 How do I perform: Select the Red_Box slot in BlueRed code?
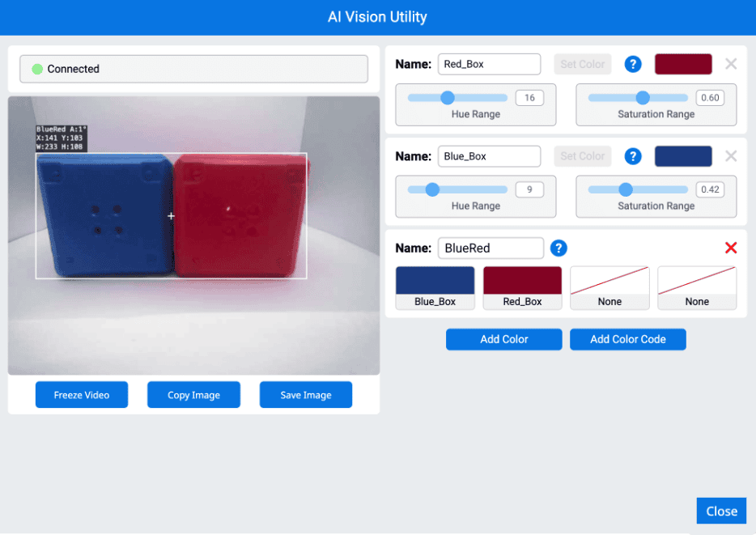[x=522, y=288]
